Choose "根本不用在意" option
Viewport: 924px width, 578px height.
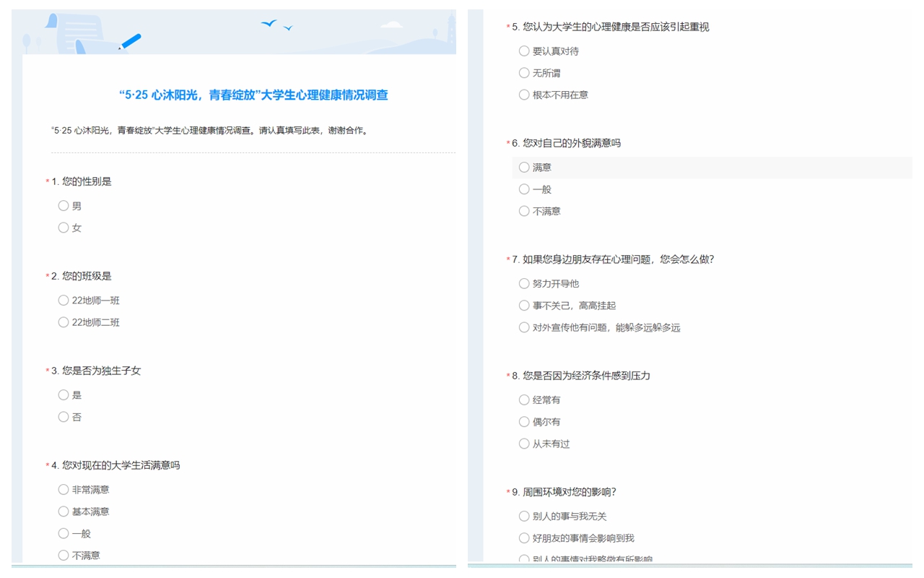(524, 95)
